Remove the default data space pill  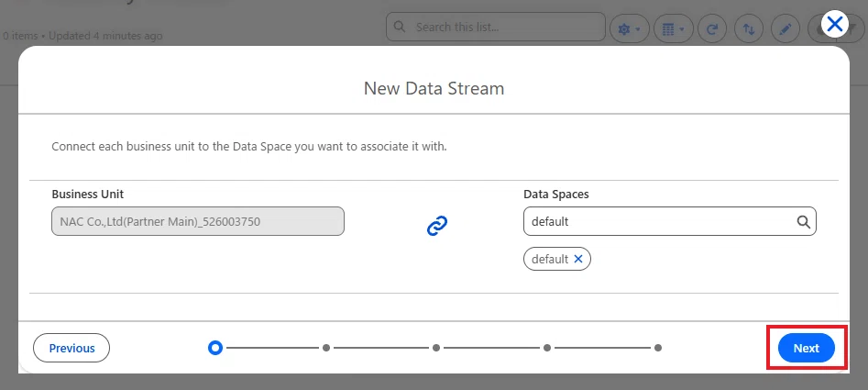click(x=578, y=259)
